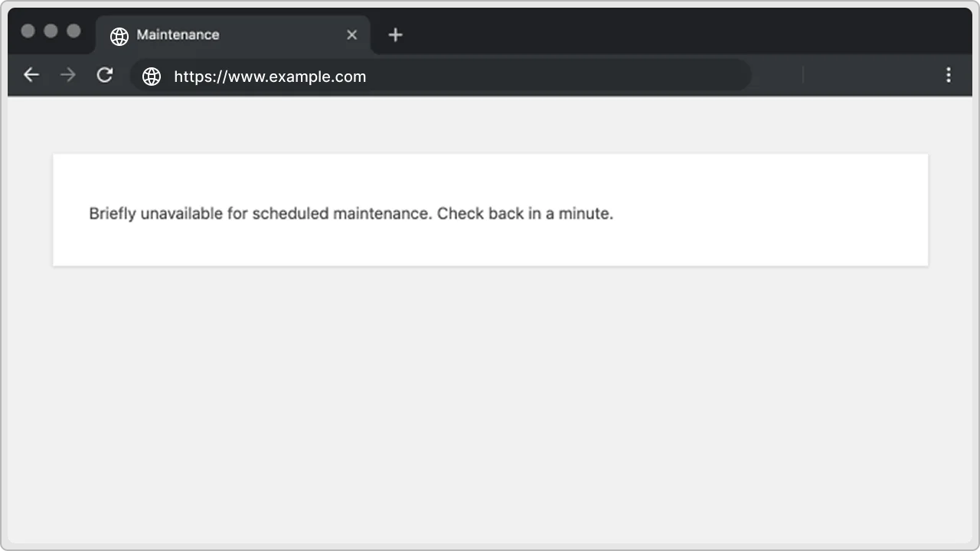
Task: Open a new tab with the plus button
Action: 395,34
